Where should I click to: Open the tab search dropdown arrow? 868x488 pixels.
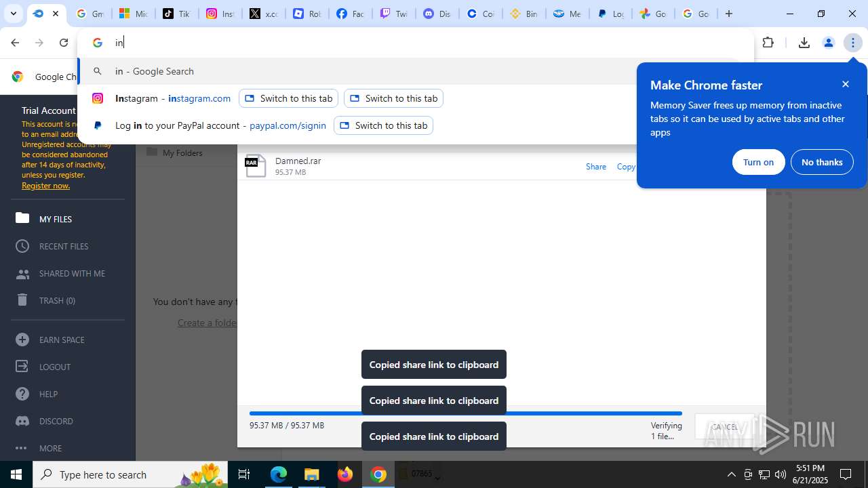coord(13,14)
